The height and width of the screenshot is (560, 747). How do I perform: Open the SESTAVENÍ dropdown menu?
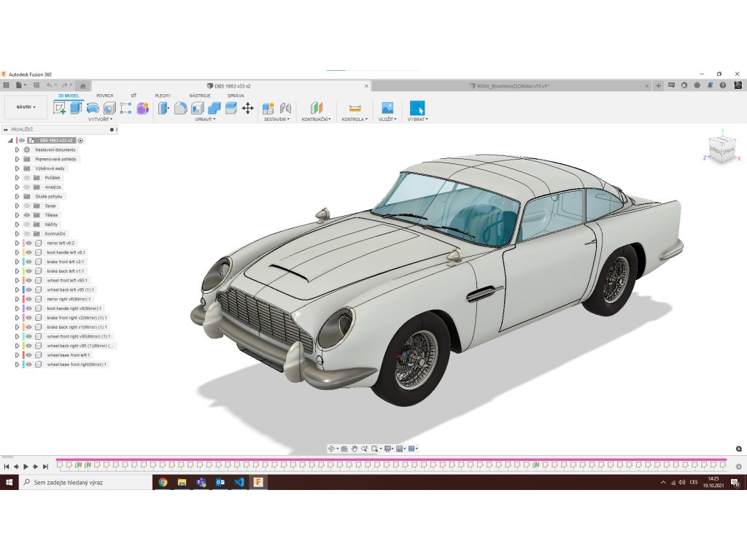[276, 120]
